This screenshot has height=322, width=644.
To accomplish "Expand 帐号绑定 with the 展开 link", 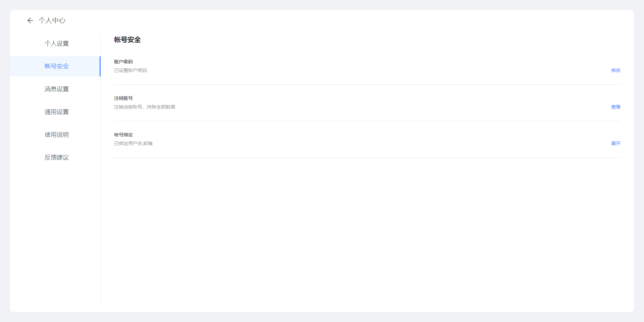I will [615, 143].
